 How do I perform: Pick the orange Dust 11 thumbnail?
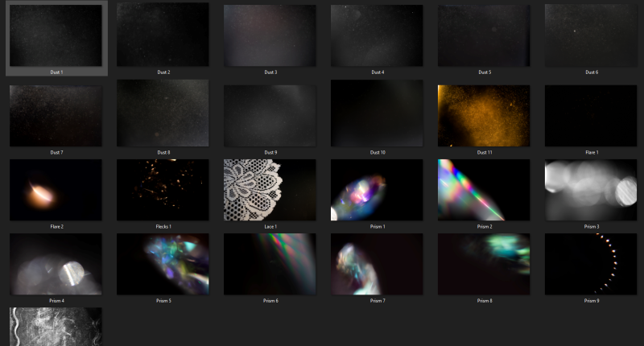point(484,116)
